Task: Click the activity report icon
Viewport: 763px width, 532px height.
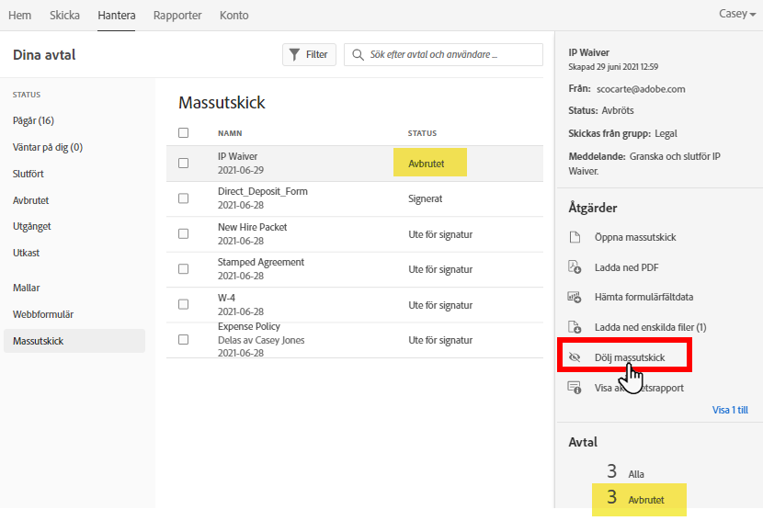Action: coord(575,388)
